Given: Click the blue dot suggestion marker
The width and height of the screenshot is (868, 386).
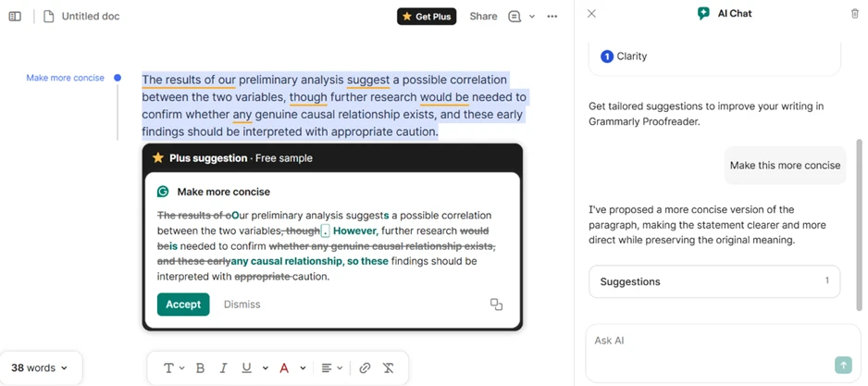Looking at the screenshot, I should tap(118, 78).
